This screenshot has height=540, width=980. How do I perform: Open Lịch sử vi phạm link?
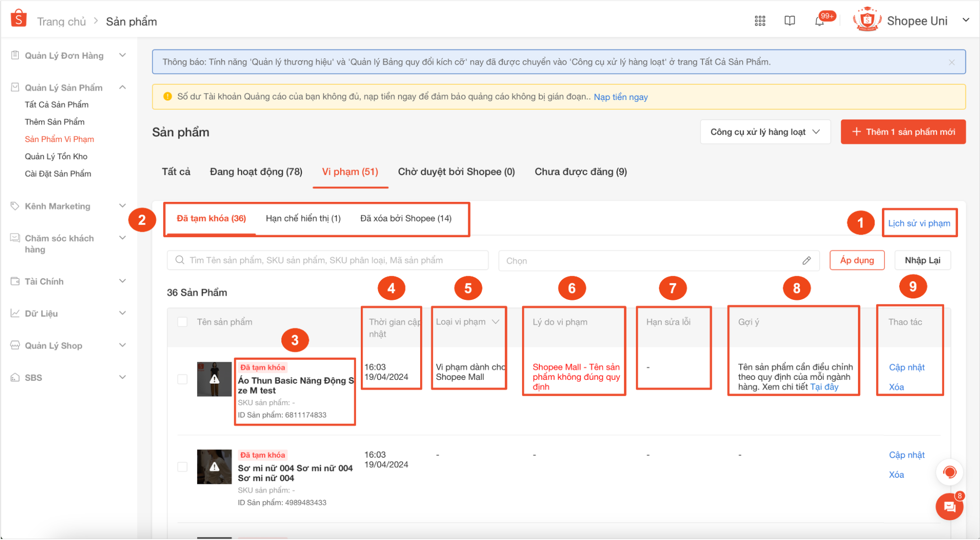pyautogui.click(x=919, y=223)
